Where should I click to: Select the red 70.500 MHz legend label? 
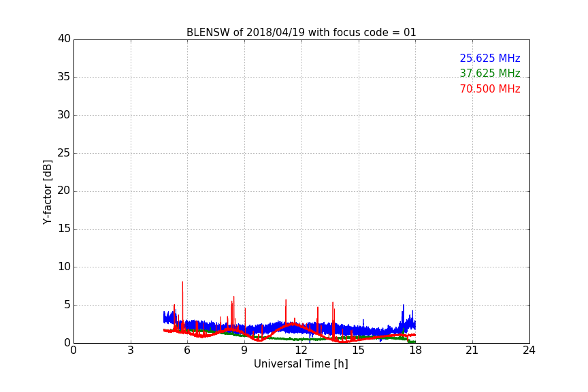click(x=490, y=89)
